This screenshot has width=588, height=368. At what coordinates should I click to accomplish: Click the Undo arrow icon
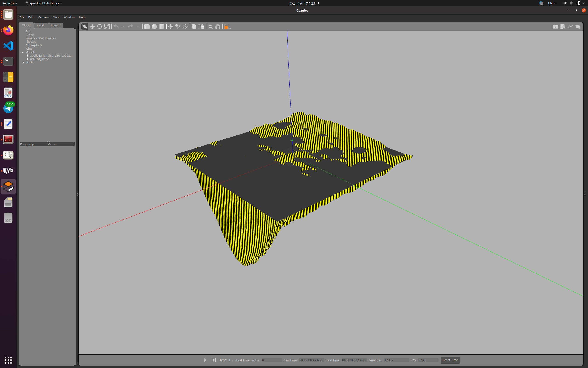coord(116,26)
